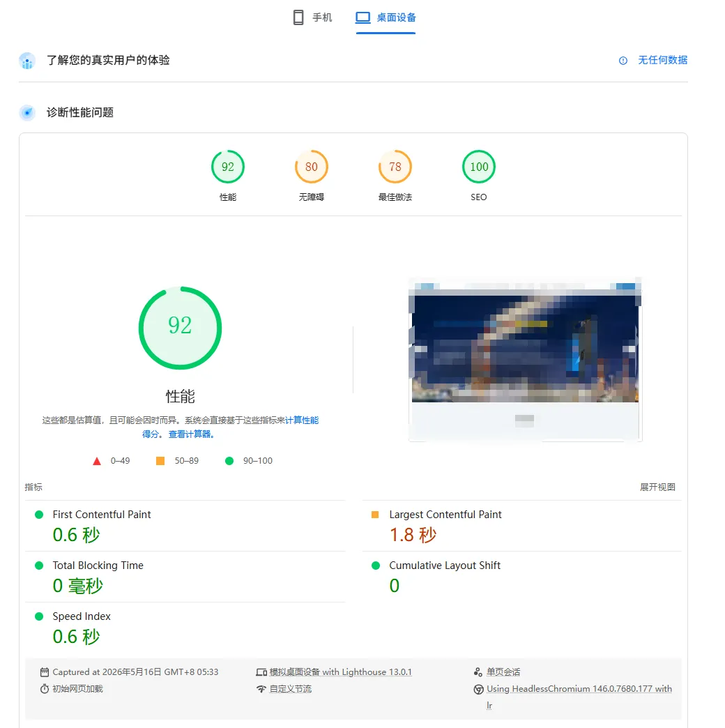Click the Cumulative Layout Shift value 0
Image resolution: width=725 pixels, height=728 pixels.
(x=395, y=586)
